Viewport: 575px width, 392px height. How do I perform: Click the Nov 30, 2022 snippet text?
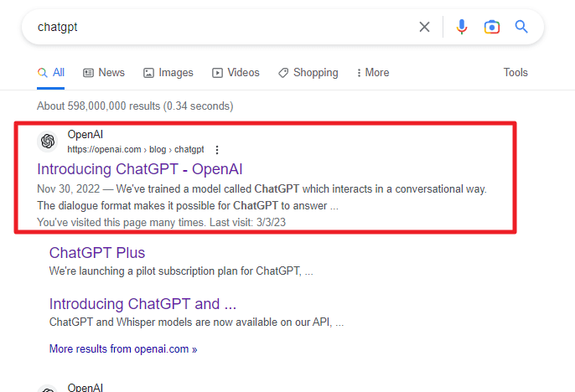pyautogui.click(x=262, y=197)
